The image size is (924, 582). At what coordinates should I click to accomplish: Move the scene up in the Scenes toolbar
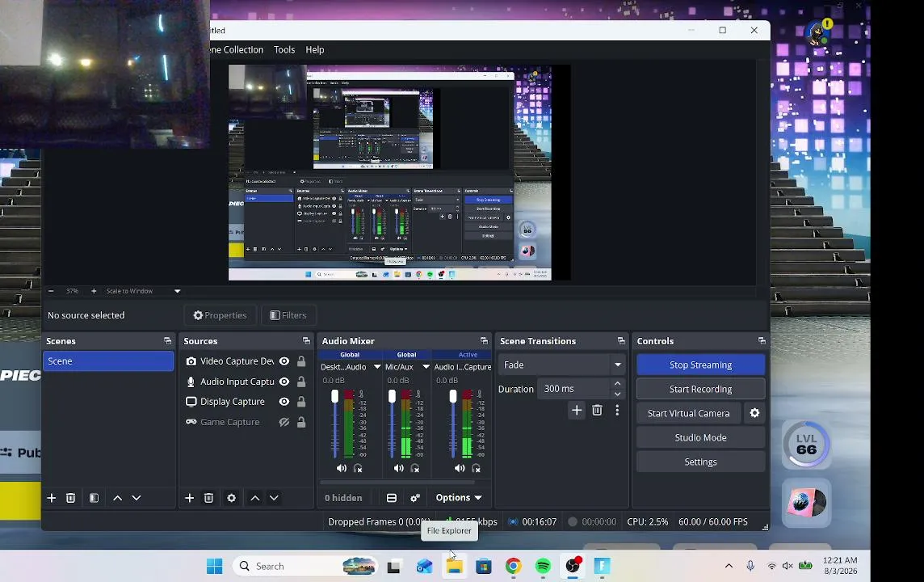pos(117,498)
